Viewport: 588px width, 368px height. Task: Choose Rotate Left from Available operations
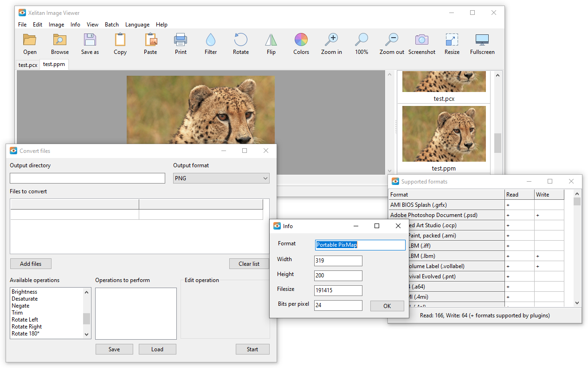click(x=25, y=320)
